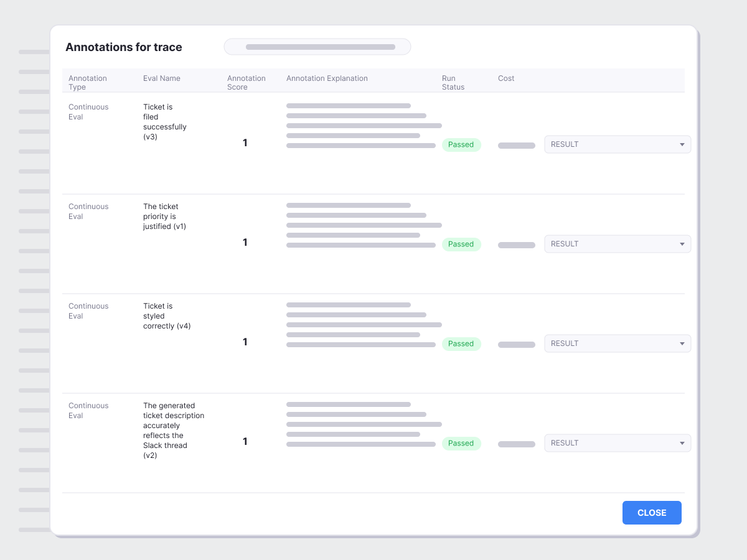Click the annotation score '1' for the v4 eval
Viewport: 747px width, 560px height.
[245, 342]
